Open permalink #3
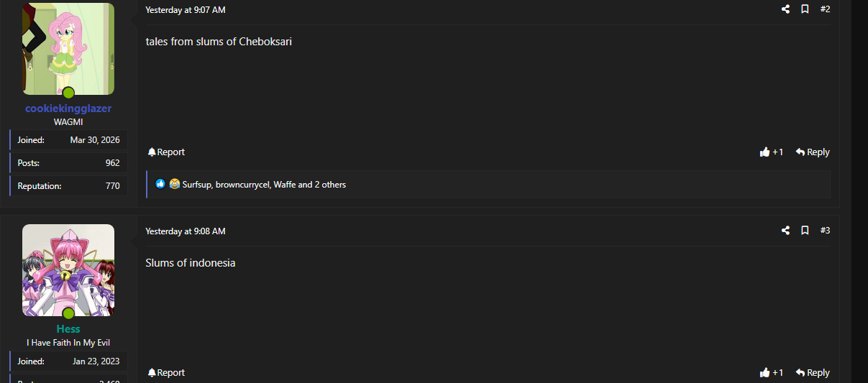The height and width of the screenshot is (383, 868). (825, 231)
